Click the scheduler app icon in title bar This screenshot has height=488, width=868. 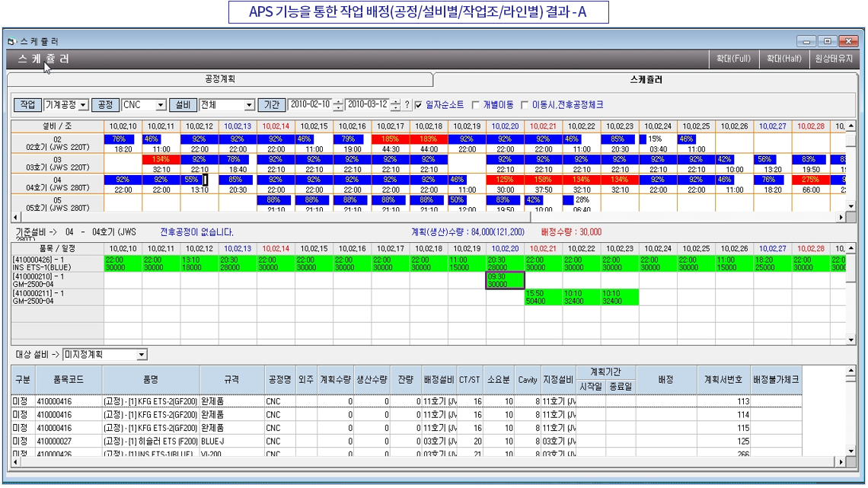pos(11,41)
